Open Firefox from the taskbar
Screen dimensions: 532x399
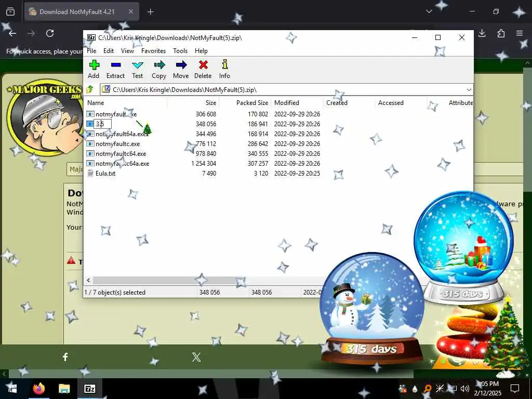point(38,389)
